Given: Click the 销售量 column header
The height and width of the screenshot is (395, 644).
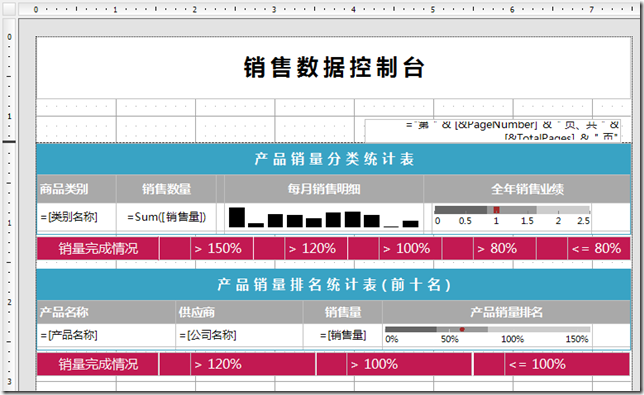Looking at the screenshot, I should point(343,312).
